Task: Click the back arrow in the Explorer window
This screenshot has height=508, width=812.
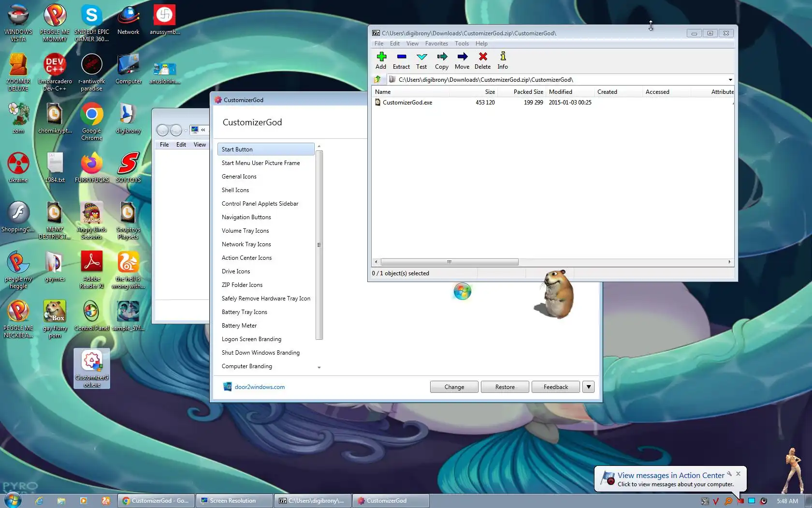Action: 163,130
